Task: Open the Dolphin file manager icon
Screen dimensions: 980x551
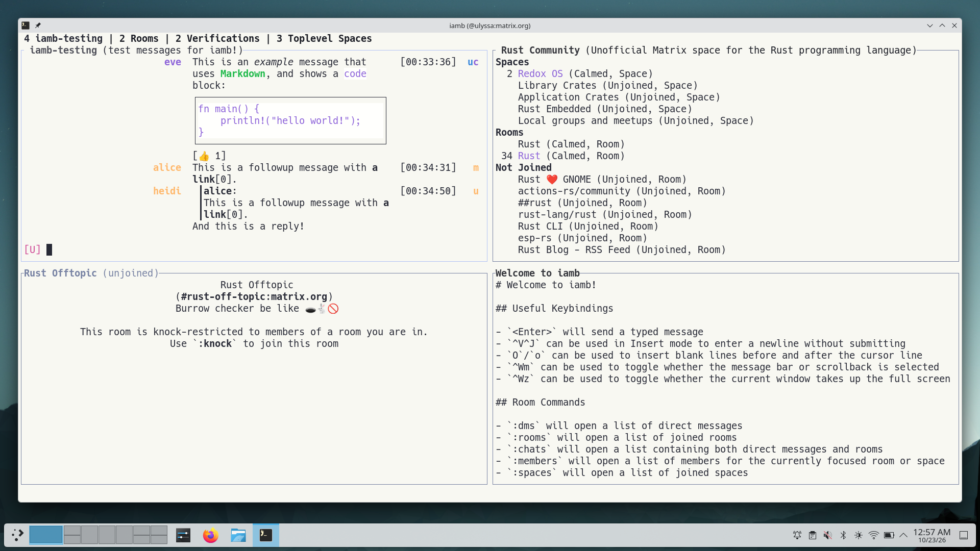Action: click(x=238, y=535)
